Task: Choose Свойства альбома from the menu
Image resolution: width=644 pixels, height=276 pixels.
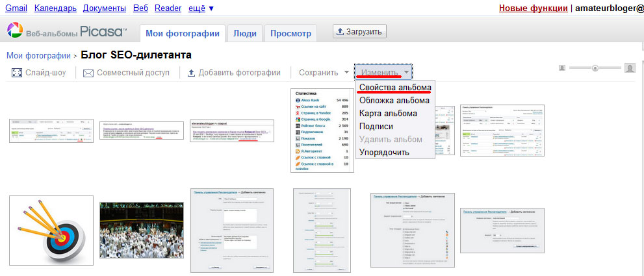Action: [x=395, y=88]
